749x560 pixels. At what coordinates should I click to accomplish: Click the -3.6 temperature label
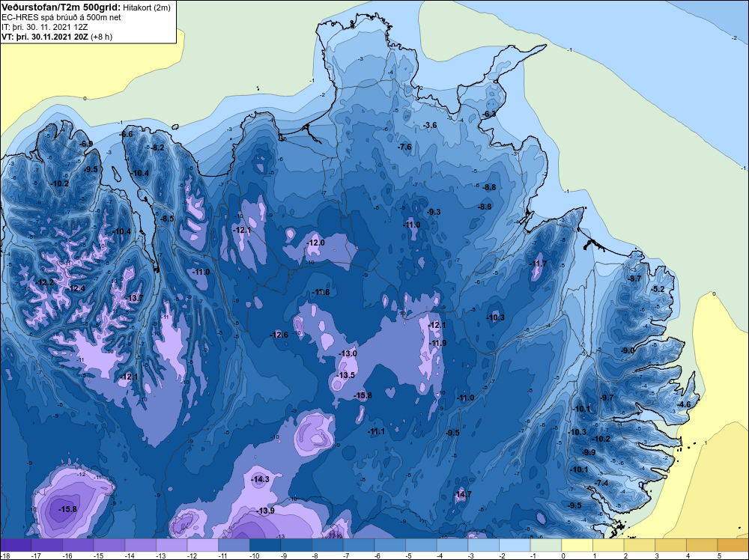click(430, 125)
